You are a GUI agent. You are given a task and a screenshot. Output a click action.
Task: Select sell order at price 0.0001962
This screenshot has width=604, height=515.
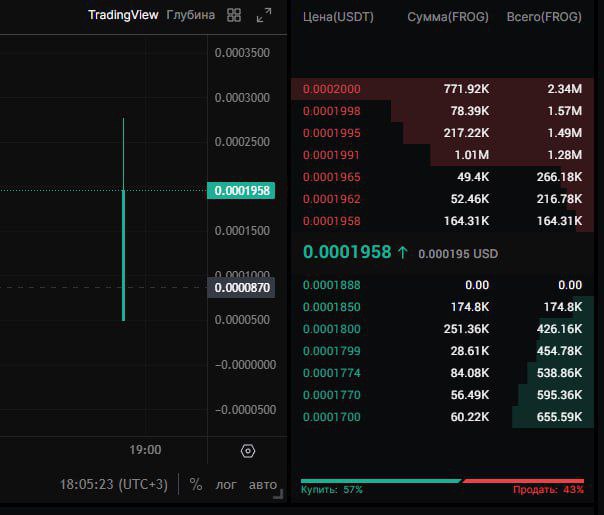coord(442,199)
